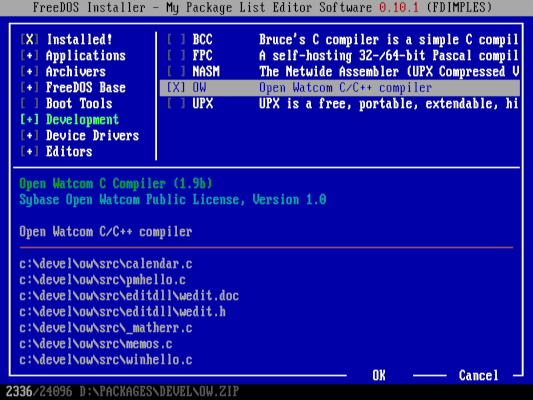Cancel the package list editor
The image size is (533, 400).
479,376
